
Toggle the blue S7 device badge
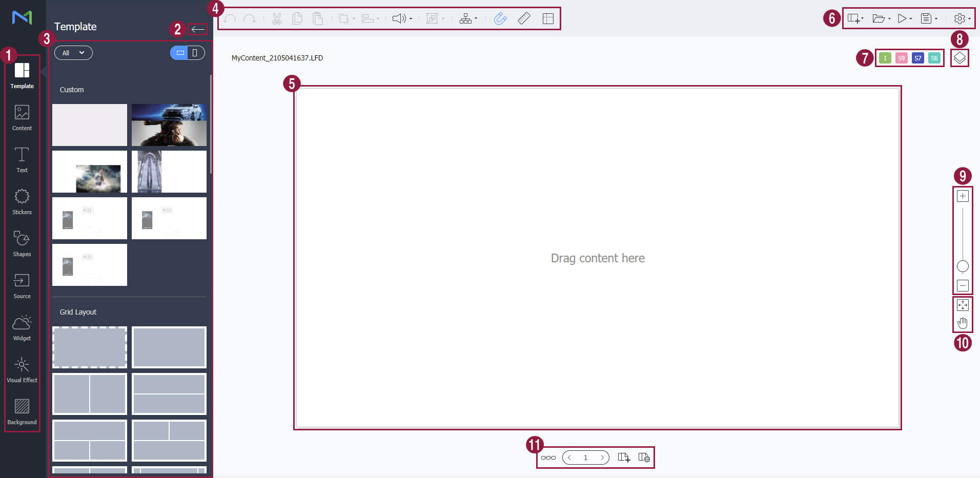917,58
